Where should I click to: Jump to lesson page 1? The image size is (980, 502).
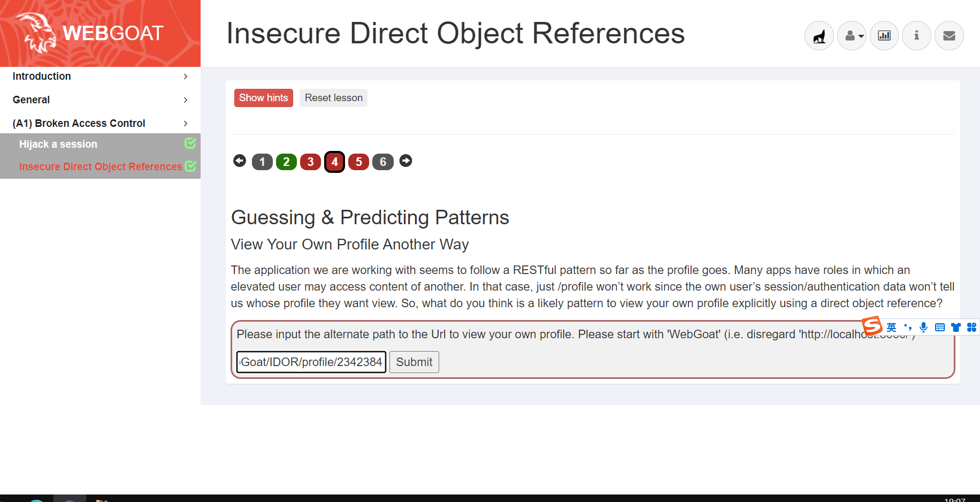[262, 162]
